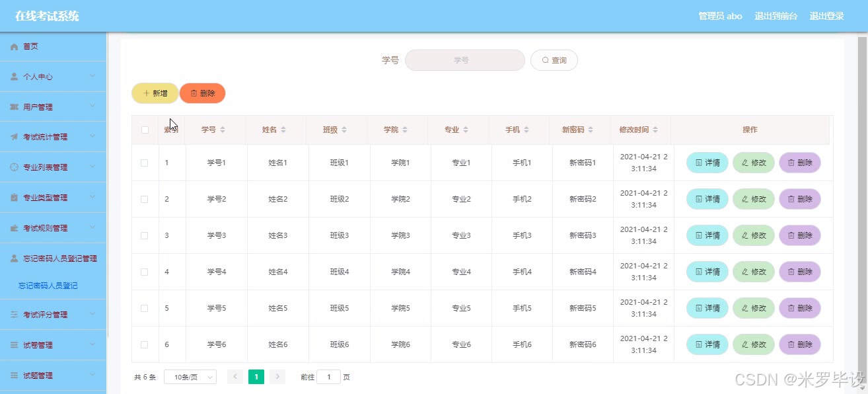Open the 试题管理 sidebar menu
Viewport: 868px width, 394px height.
(x=53, y=375)
